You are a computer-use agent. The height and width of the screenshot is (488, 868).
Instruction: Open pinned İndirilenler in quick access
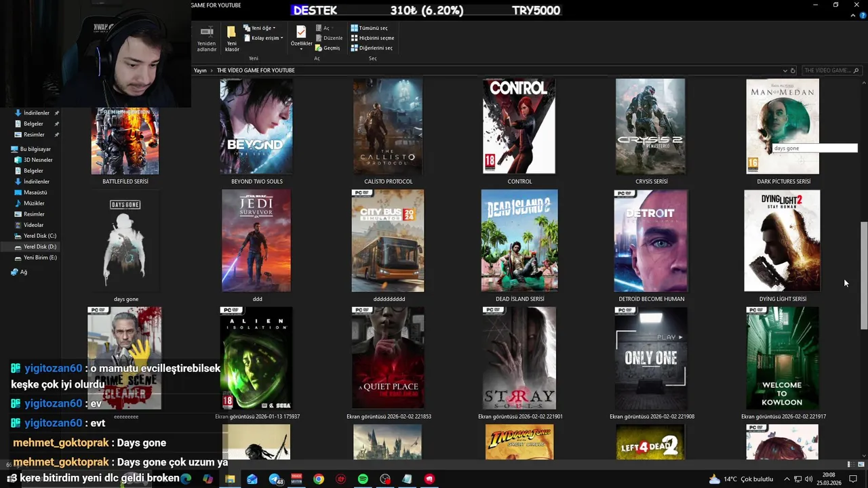tap(37, 113)
